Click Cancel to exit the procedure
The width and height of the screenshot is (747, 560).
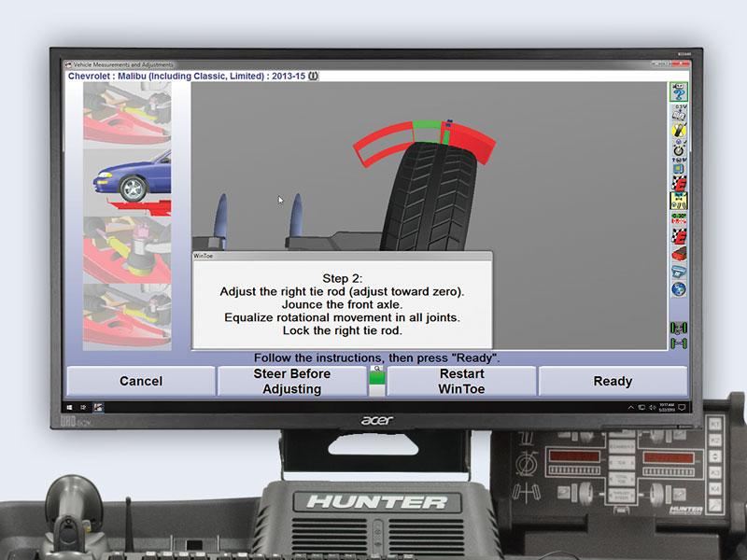point(140,381)
